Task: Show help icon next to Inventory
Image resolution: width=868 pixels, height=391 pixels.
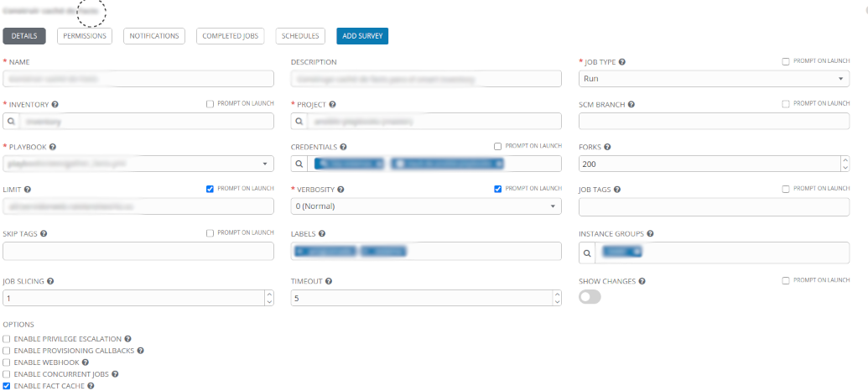Action: point(55,104)
